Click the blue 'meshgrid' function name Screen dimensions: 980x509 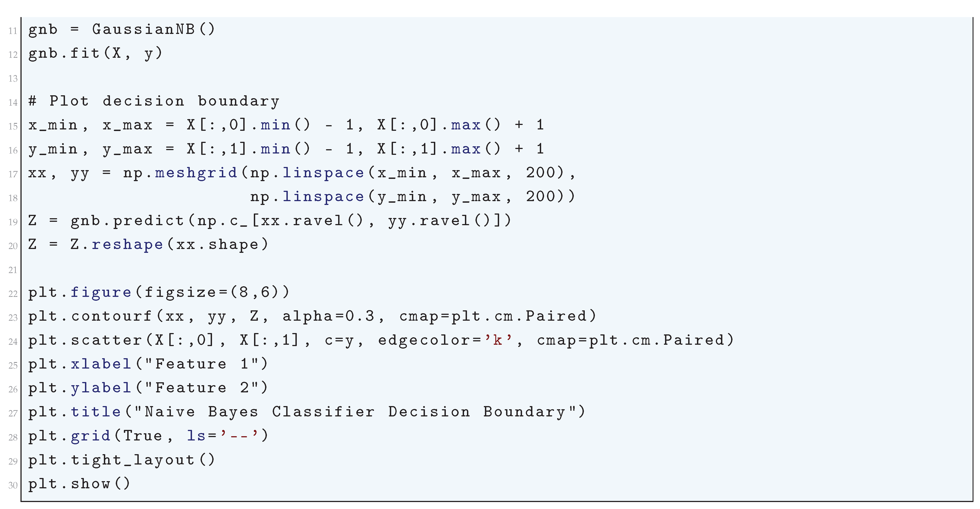click(x=196, y=173)
